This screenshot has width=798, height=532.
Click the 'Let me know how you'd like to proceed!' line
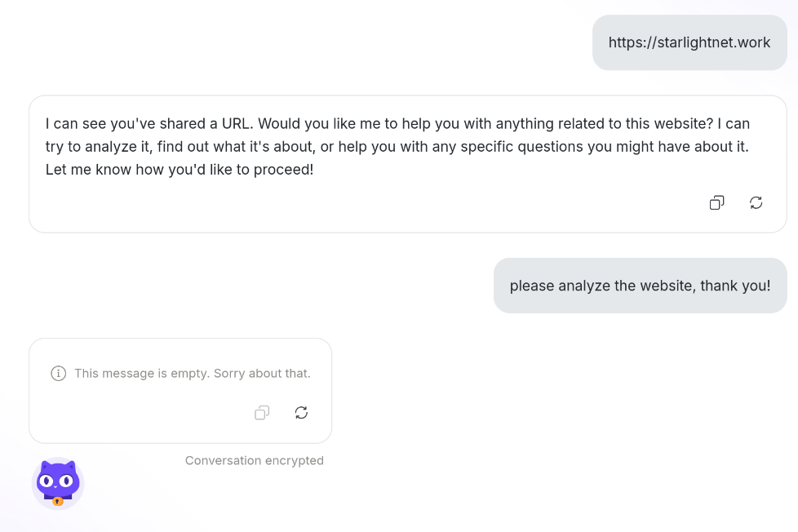click(180, 170)
